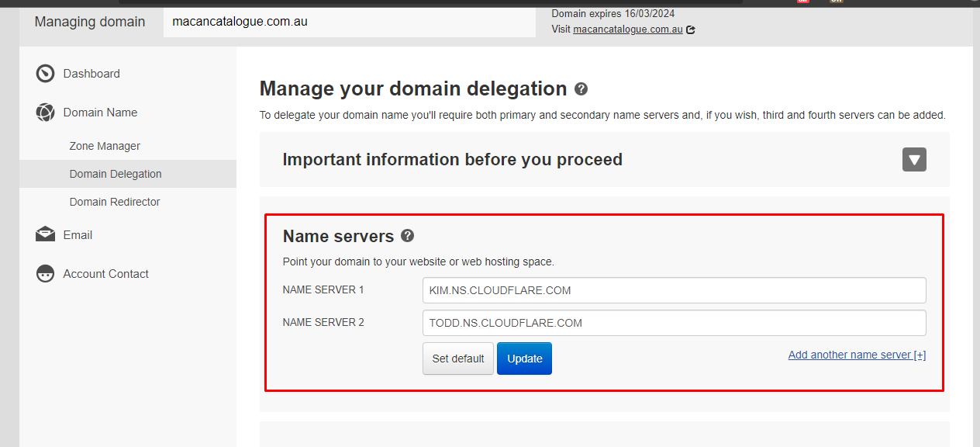Click inside the NAME SERVER 1 field

point(674,289)
